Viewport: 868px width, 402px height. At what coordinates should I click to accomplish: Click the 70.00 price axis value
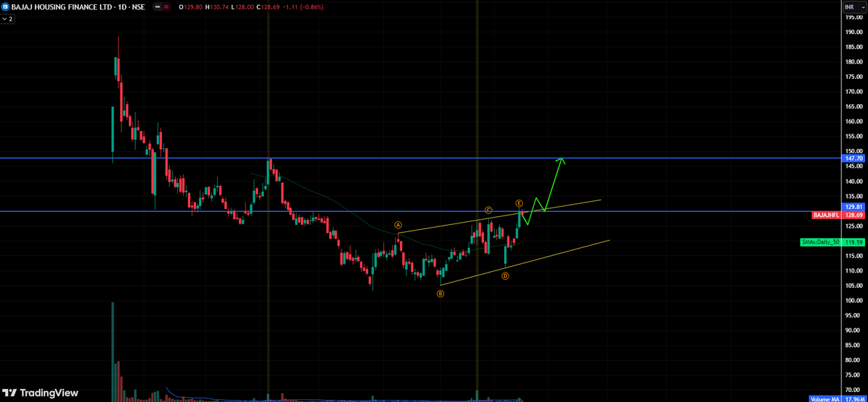[x=854, y=390]
